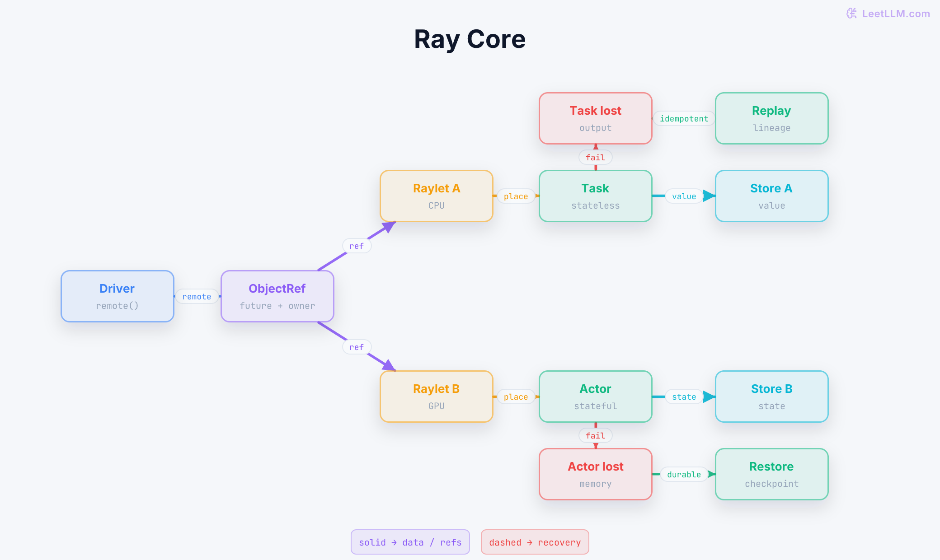Click the 'fail' label above Task
The height and width of the screenshot is (560, 940).
pyautogui.click(x=596, y=158)
